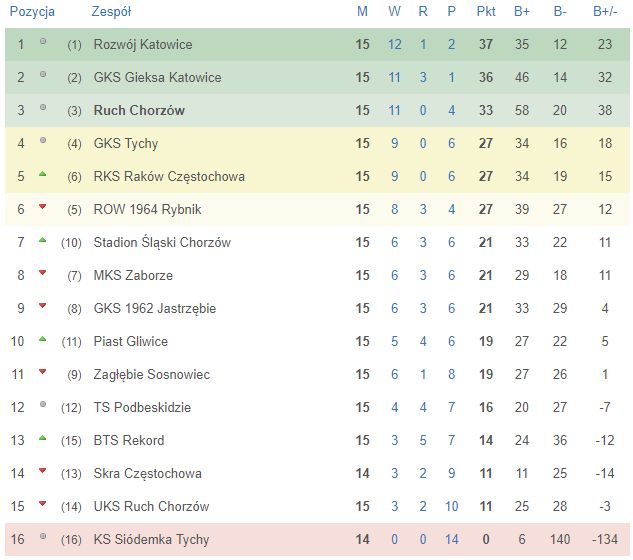Screen dimensions: 633x560
Task: Open Skra Częstochowa team entry
Action: (x=148, y=473)
